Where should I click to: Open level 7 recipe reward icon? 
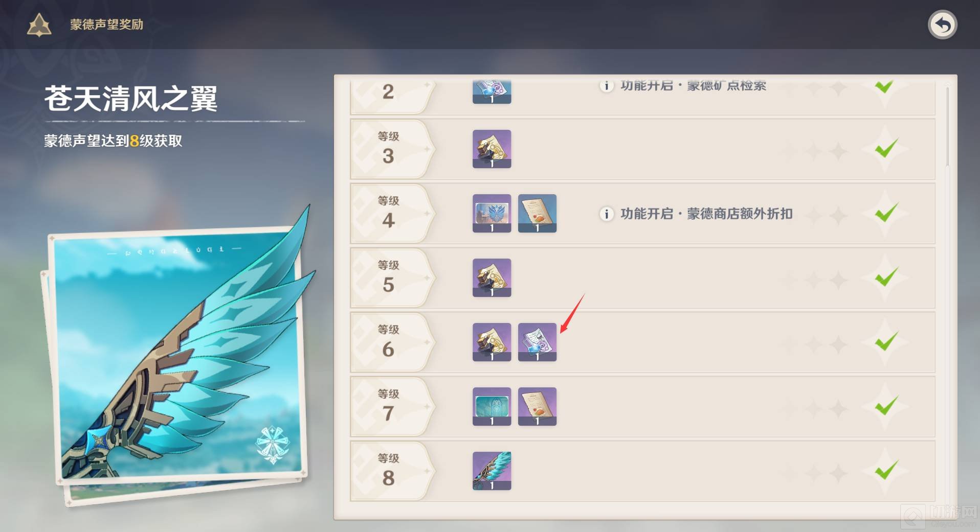point(537,406)
